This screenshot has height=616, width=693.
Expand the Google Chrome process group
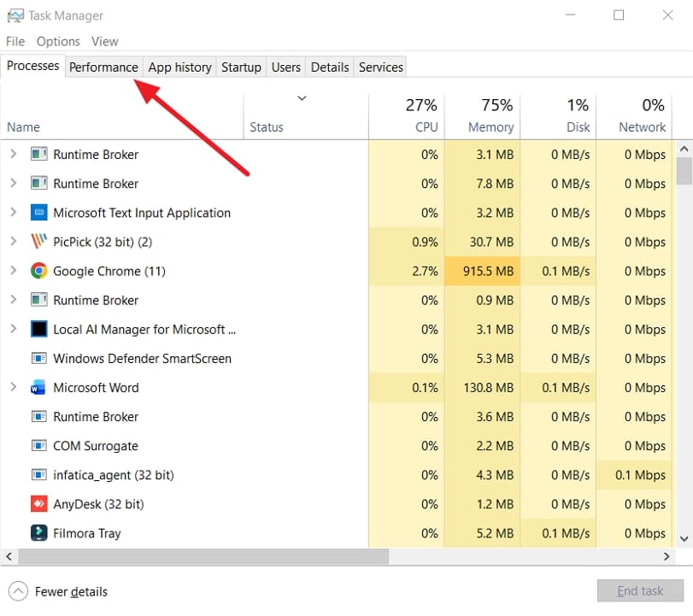click(x=12, y=271)
